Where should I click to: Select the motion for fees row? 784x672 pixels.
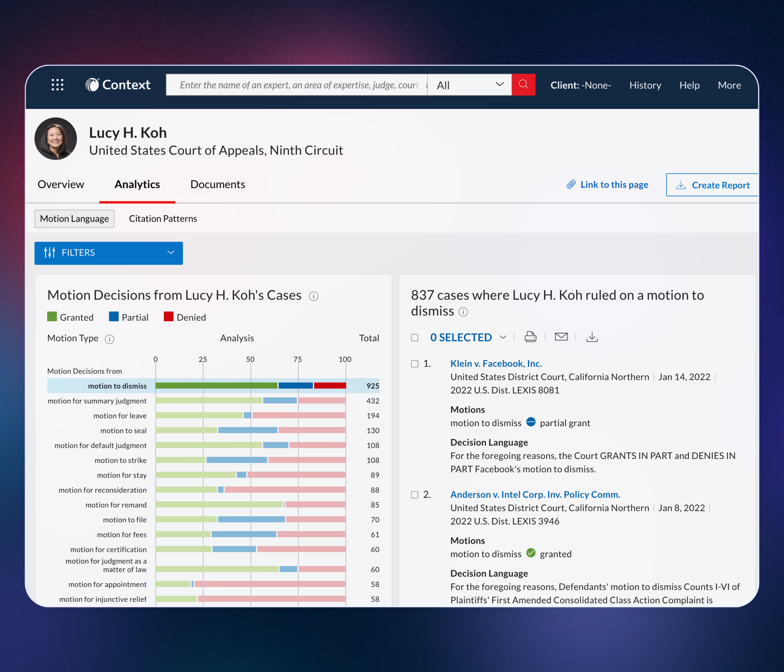[213, 534]
